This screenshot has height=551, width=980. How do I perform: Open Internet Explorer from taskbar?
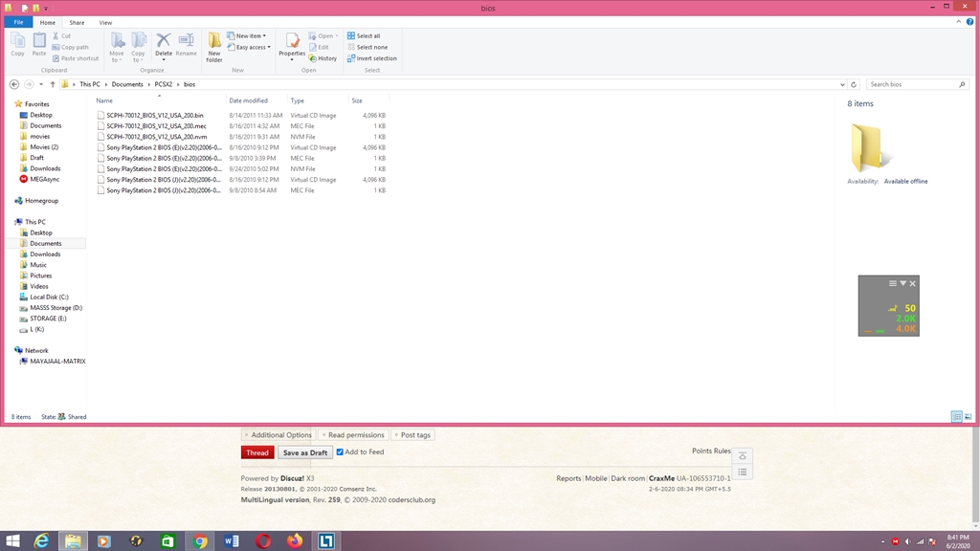point(41,541)
